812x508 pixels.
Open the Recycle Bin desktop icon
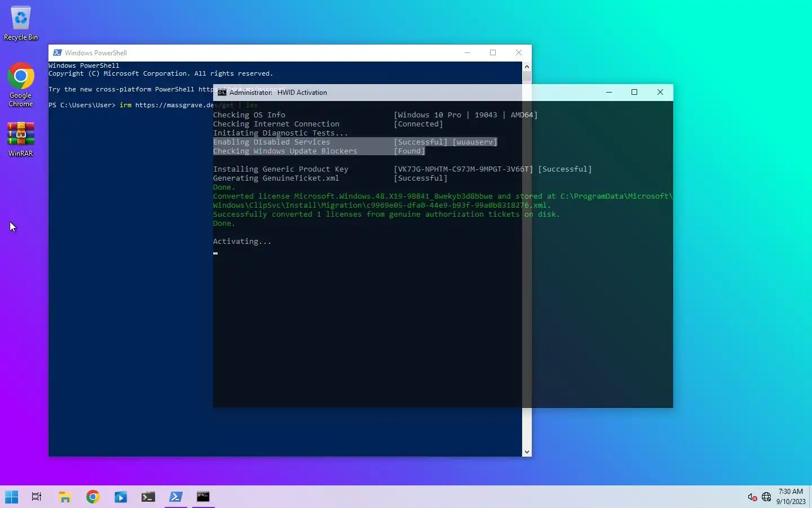click(x=21, y=24)
